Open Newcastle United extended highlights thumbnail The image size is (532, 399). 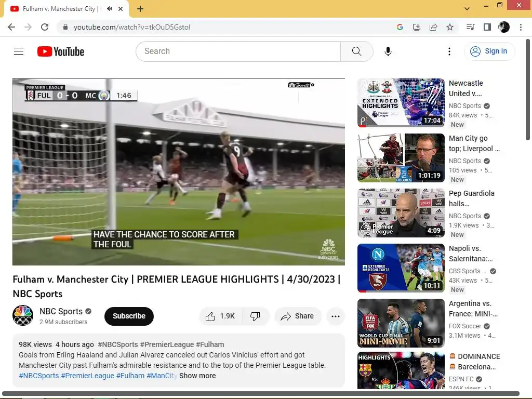401,103
